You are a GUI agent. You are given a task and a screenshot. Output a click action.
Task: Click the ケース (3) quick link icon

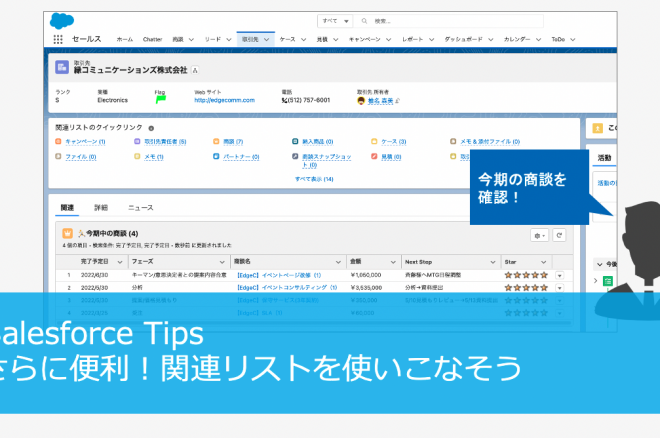click(374, 141)
